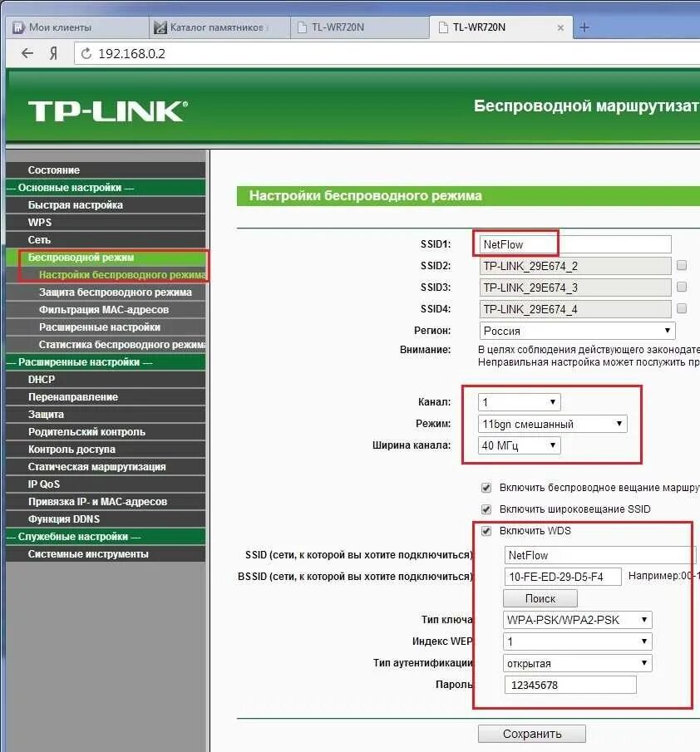Open Быстрая настройка menu item

point(106,204)
